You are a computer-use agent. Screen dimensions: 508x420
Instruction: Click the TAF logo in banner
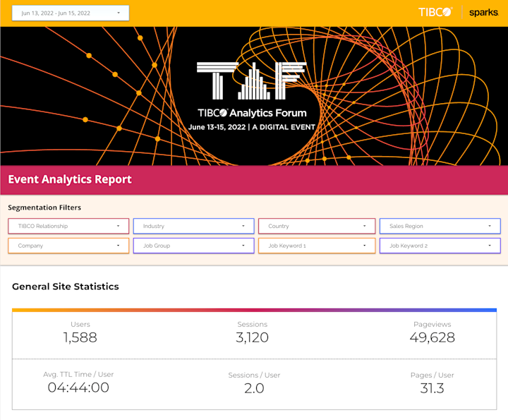click(252, 80)
